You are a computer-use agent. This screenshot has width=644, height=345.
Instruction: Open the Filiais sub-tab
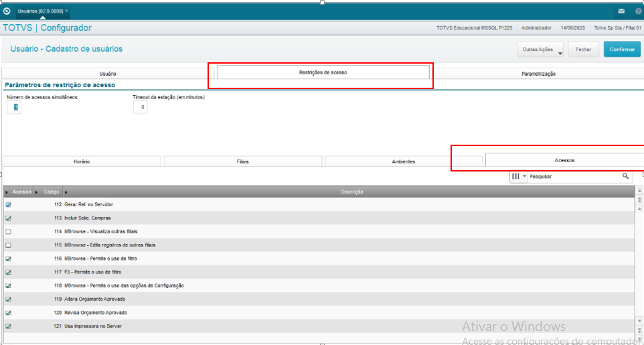click(243, 161)
